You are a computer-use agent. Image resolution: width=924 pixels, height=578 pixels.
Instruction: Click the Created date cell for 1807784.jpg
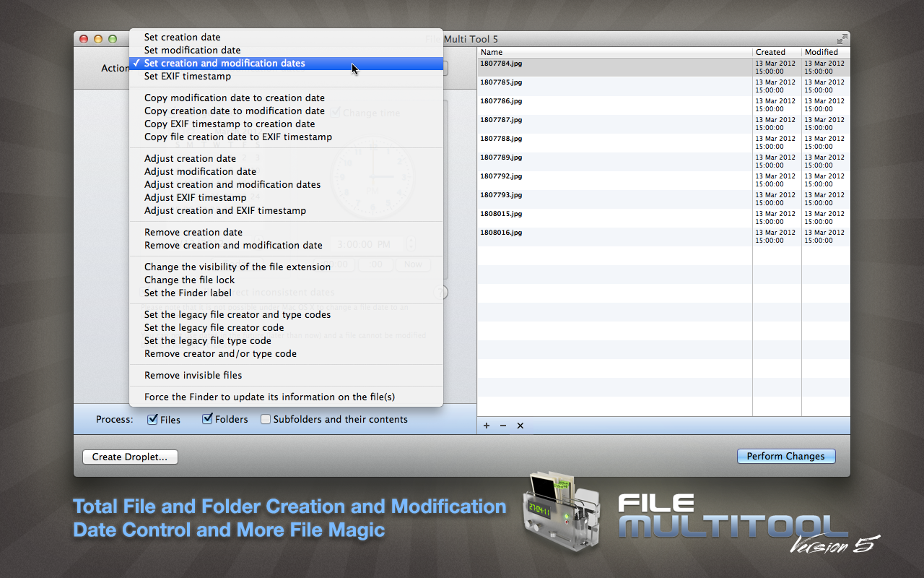click(x=775, y=67)
